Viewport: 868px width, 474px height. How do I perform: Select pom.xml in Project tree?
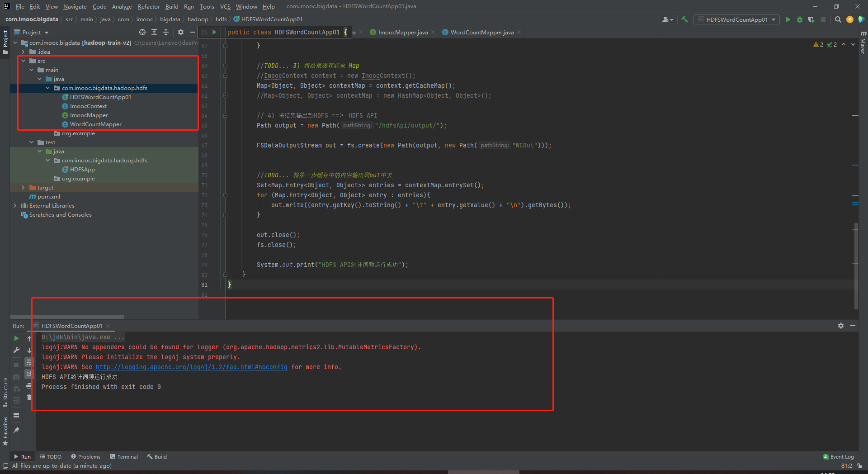point(49,196)
